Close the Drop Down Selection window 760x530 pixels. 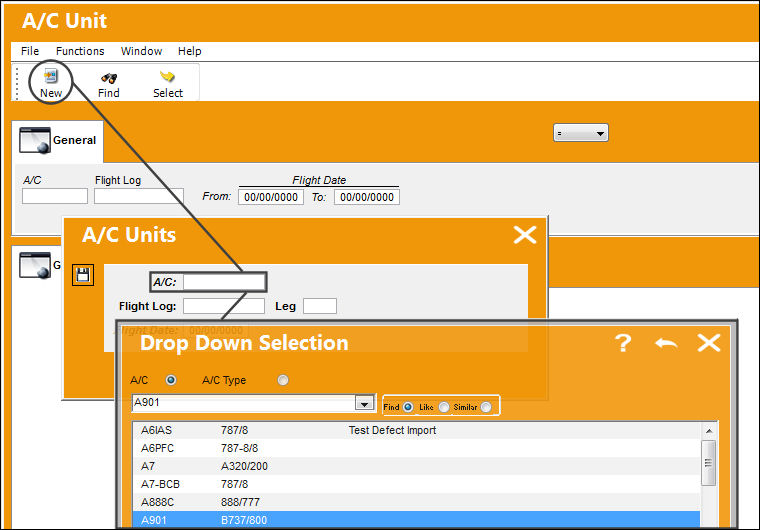click(x=709, y=343)
